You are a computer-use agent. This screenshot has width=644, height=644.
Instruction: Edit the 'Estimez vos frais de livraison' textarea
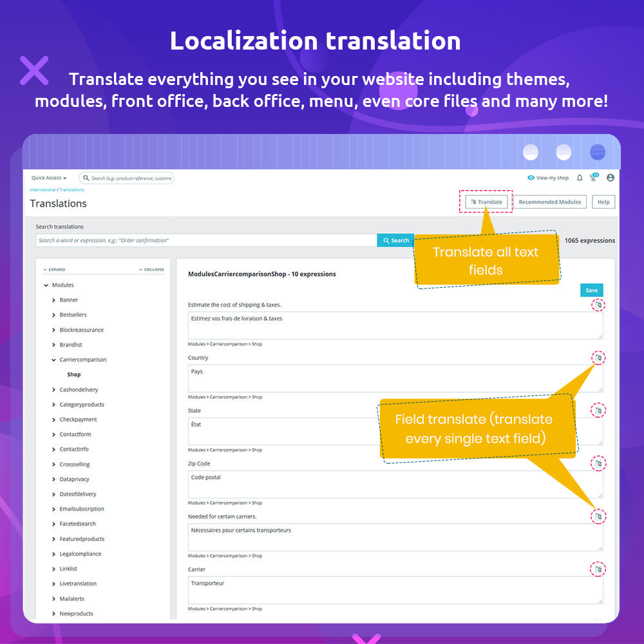[395, 326]
